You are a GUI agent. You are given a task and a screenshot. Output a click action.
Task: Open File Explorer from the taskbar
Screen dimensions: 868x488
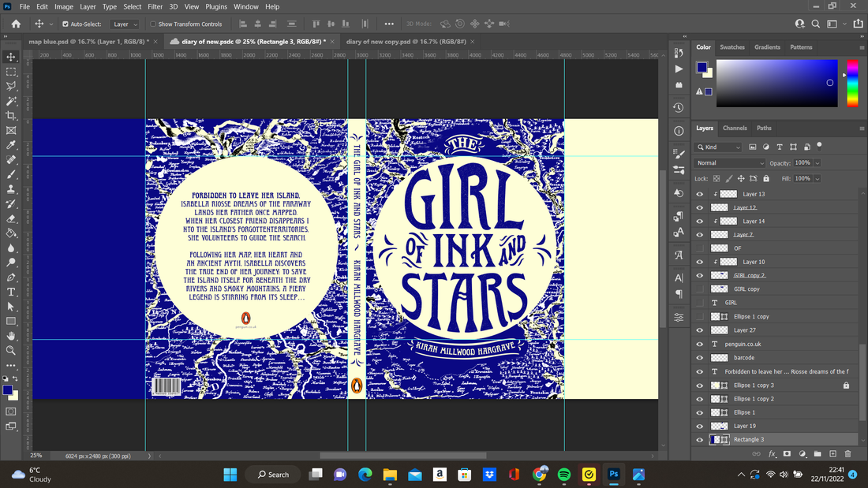click(390, 474)
